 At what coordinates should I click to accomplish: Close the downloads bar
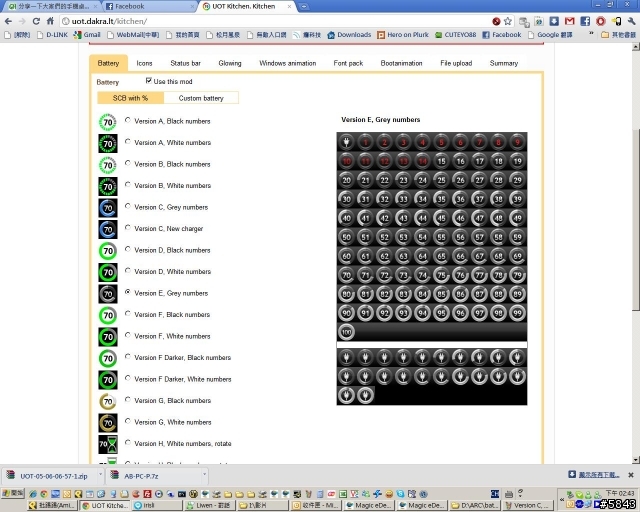click(x=631, y=475)
